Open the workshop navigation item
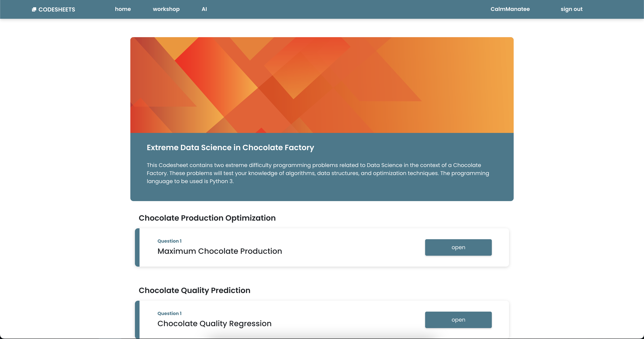The width and height of the screenshot is (644, 339). 166,9
